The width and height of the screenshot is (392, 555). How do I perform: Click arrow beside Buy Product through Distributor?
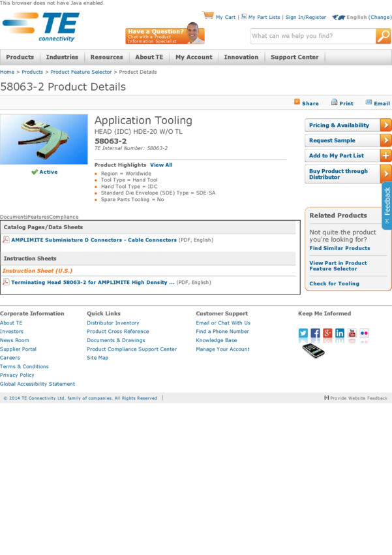[x=385, y=174]
